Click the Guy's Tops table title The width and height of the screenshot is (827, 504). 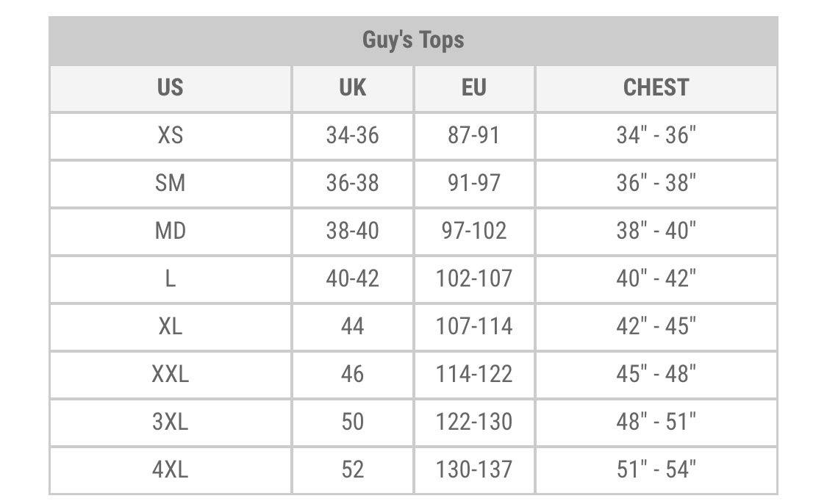pos(413,40)
